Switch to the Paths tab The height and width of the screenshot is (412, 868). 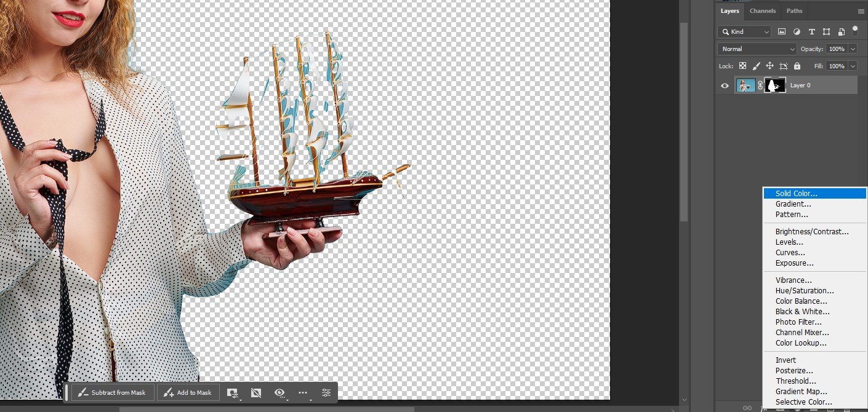click(795, 11)
